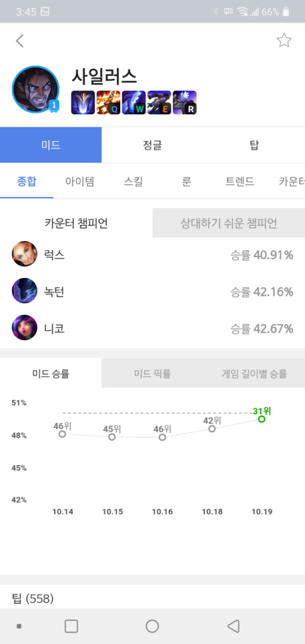305x644 pixels.
Task: Show 게임 길이별 승률 chart
Action: pyautogui.click(x=254, y=373)
